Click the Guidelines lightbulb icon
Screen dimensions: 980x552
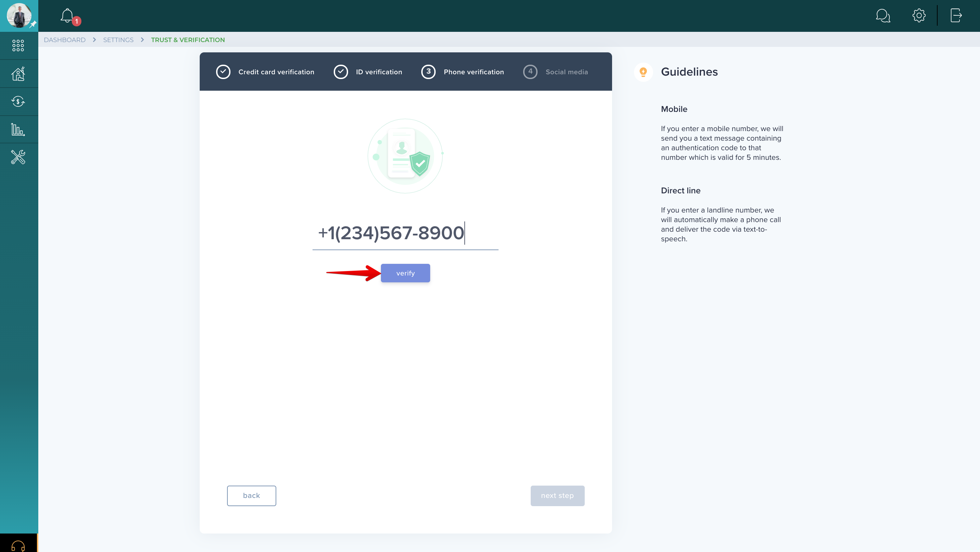643,72
